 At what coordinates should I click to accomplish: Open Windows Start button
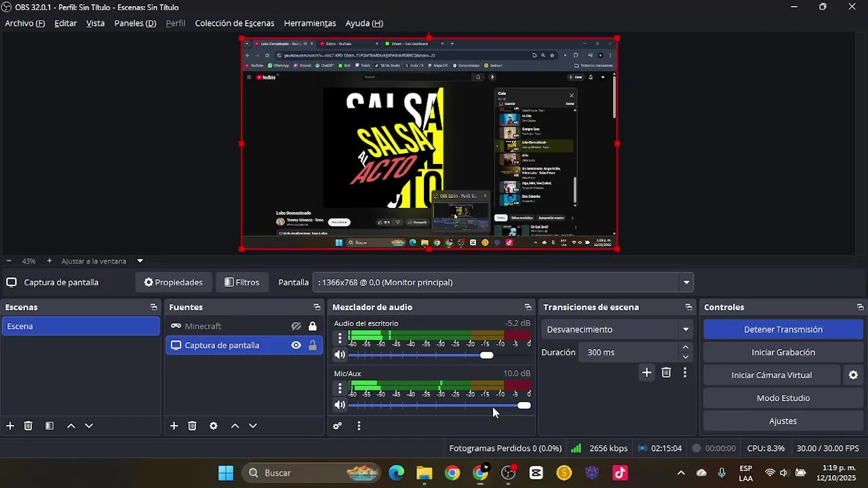(226, 473)
